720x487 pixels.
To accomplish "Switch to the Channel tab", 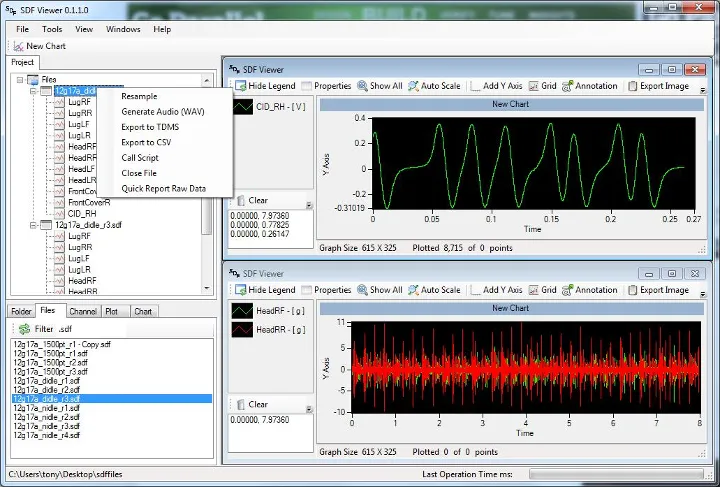I will point(83,311).
